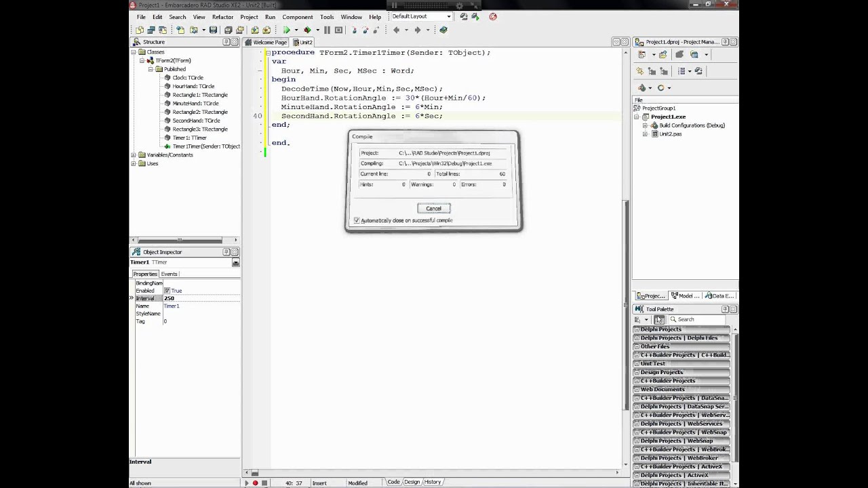
Task: Click the Add to Project toolbar icon
Action: 255,30
